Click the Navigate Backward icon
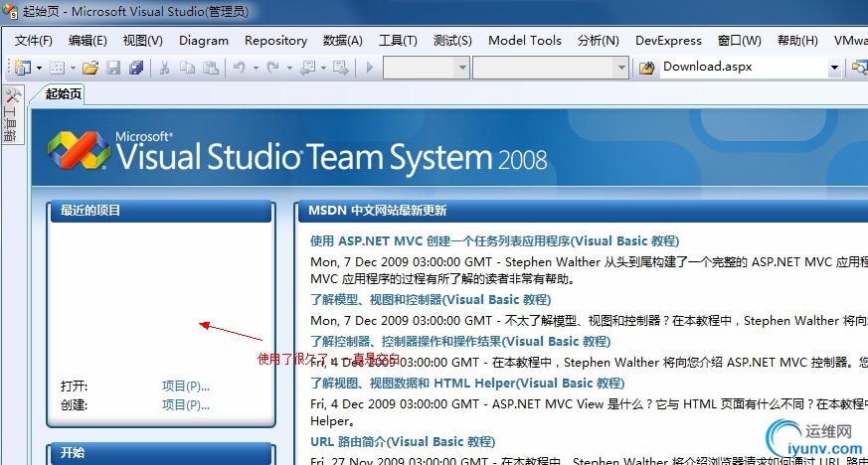The width and height of the screenshot is (868, 465). pos(308,68)
